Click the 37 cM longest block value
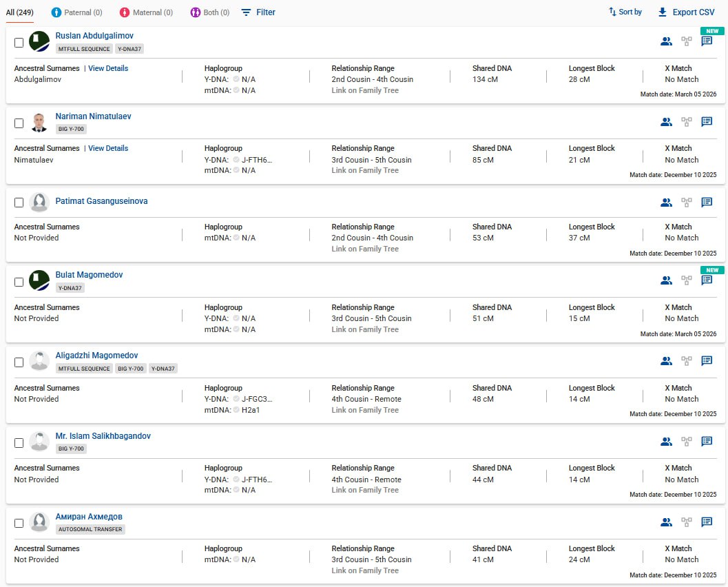The height and width of the screenshot is (587, 728). 579,238
